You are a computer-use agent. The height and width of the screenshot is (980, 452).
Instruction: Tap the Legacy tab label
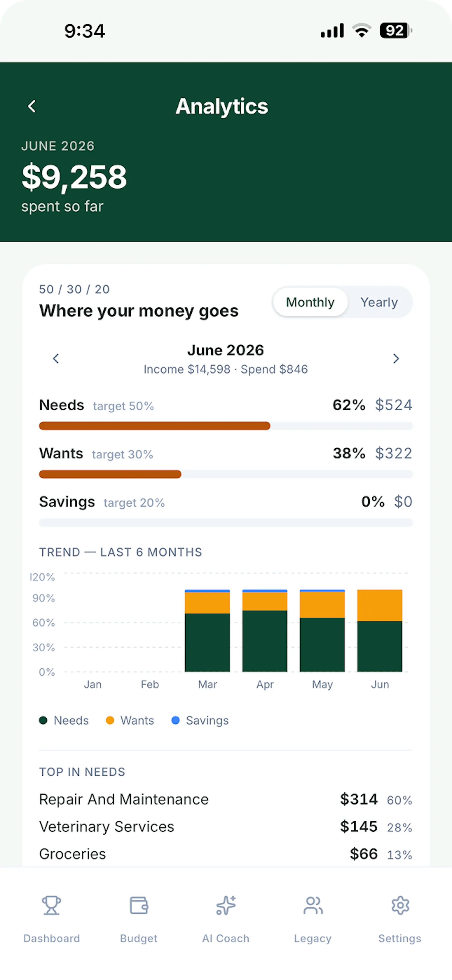pyautogui.click(x=313, y=938)
